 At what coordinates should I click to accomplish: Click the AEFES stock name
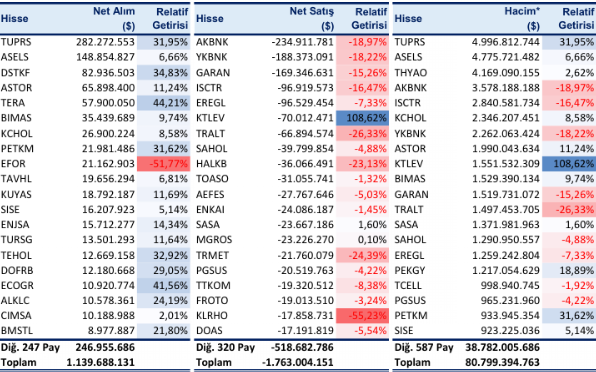pyautogui.click(x=210, y=194)
